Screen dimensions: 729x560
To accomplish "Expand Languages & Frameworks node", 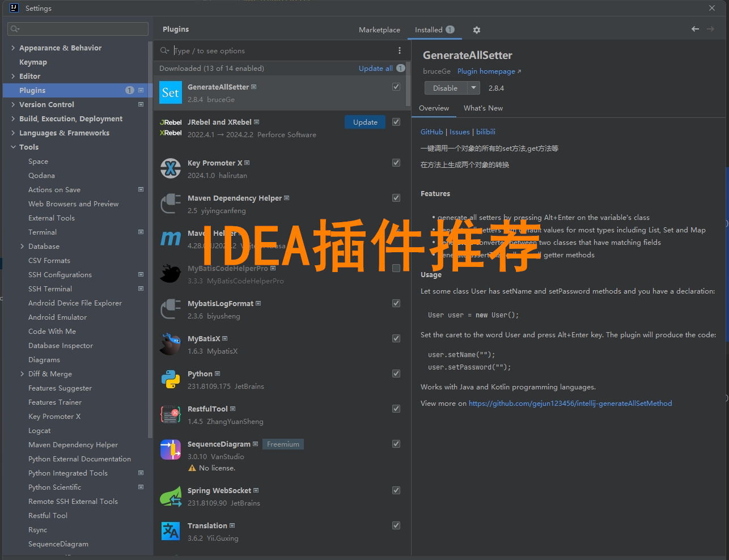I will 13,133.
